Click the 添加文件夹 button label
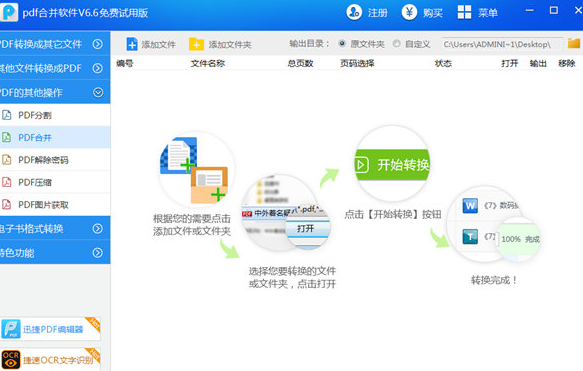This screenshot has height=371, width=583. (x=230, y=45)
